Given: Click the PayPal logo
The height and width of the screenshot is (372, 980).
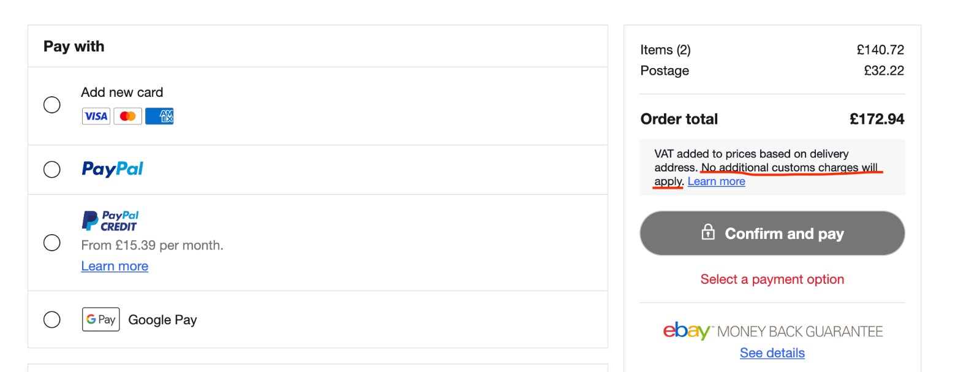Looking at the screenshot, I should pos(113,169).
